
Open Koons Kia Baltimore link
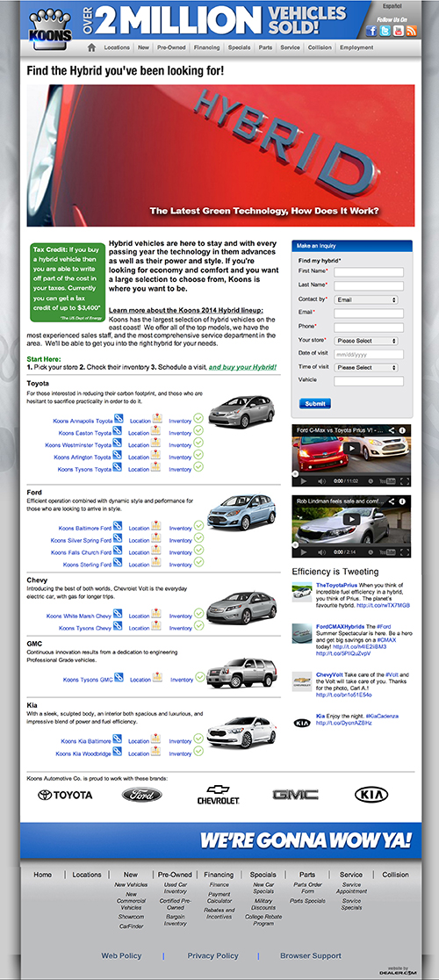(86, 741)
